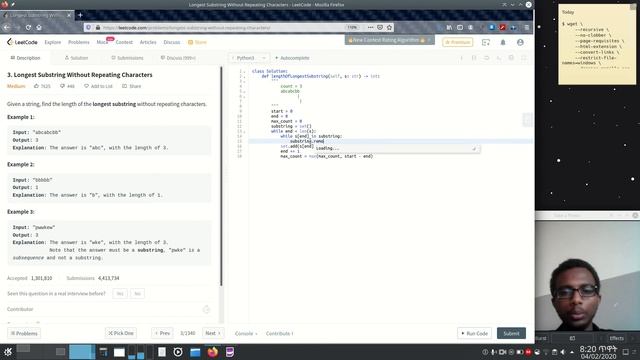Open the Store link
640x360 pixels.
coord(198,42)
